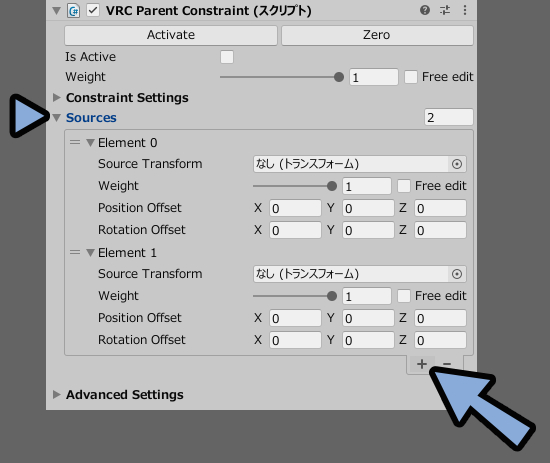The width and height of the screenshot is (550, 463).
Task: Remove a source with the minus button
Action: pyautogui.click(x=447, y=364)
